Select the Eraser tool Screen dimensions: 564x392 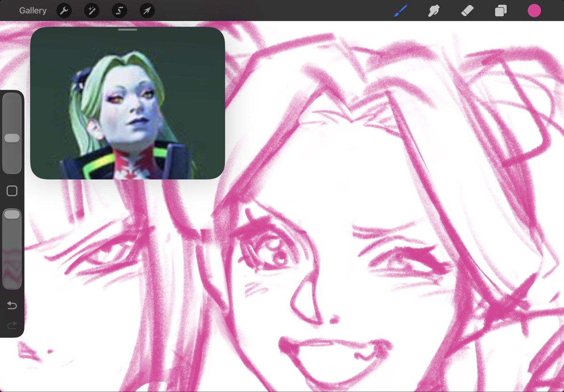467,11
